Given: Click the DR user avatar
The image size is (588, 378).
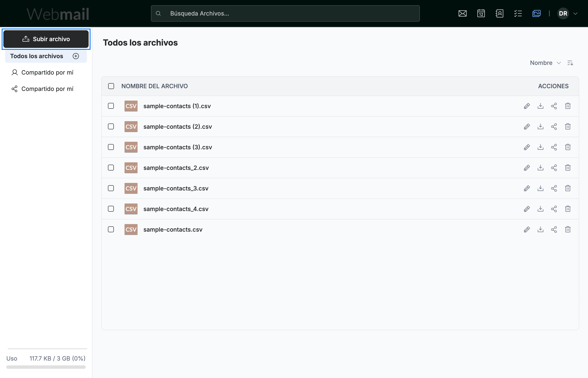Looking at the screenshot, I should pyautogui.click(x=563, y=13).
